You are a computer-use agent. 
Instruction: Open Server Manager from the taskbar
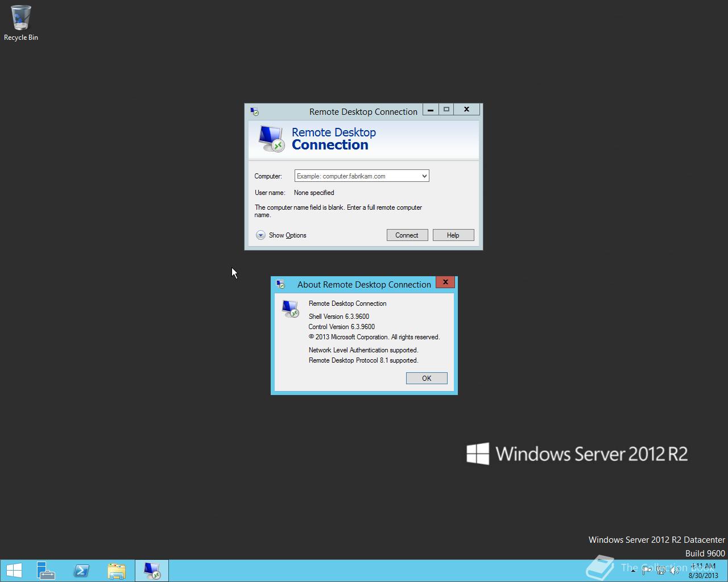click(46, 571)
